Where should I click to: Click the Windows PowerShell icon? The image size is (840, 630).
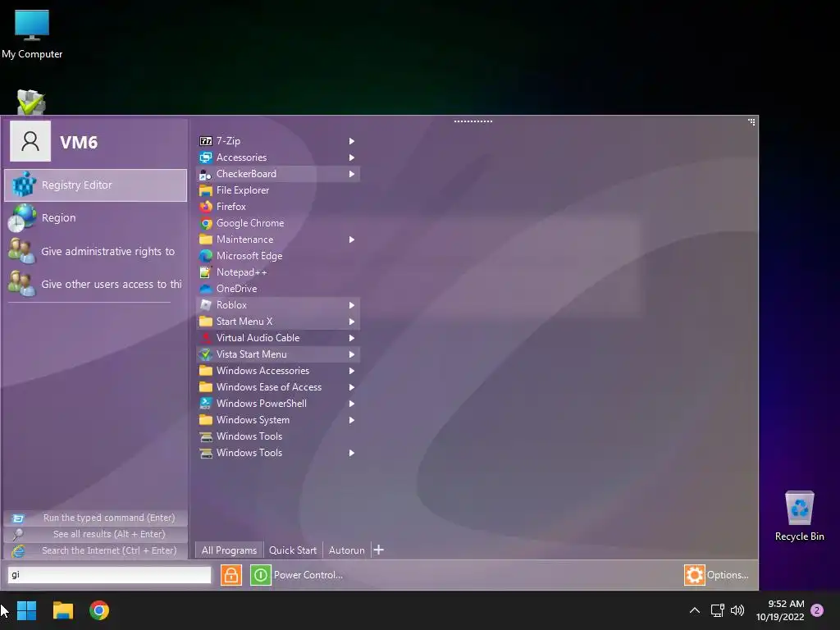(x=206, y=404)
